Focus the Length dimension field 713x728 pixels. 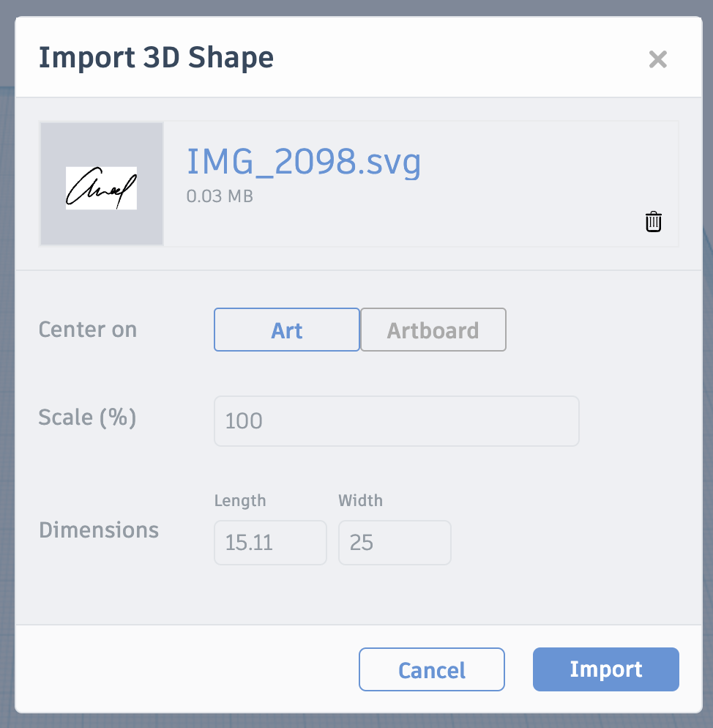point(270,543)
